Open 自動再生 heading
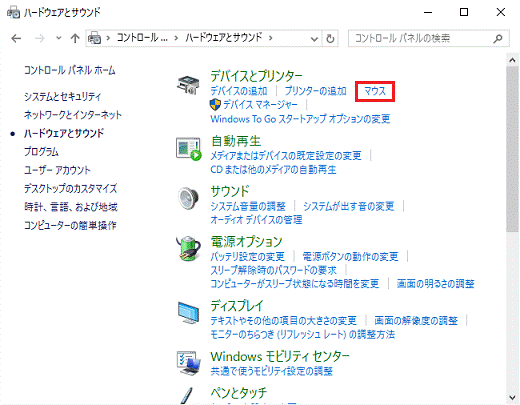Viewport: 520px width, 405px height. pos(236,141)
